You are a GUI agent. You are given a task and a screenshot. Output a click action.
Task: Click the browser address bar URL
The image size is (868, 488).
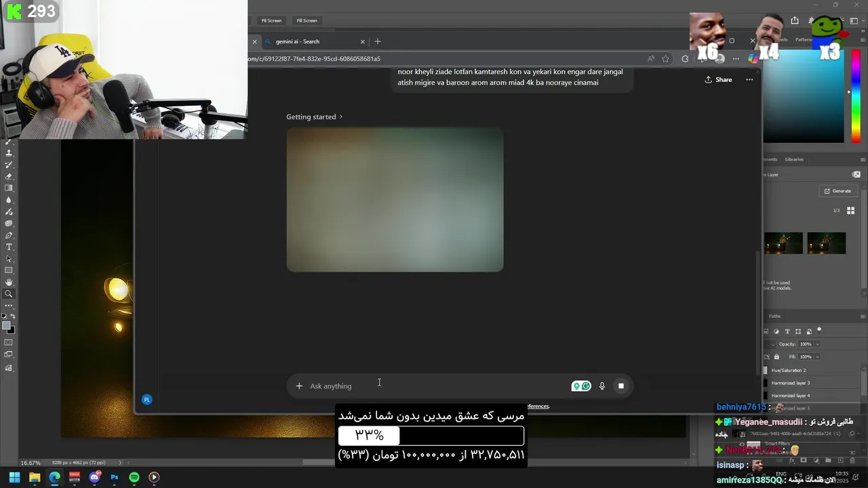(314, 59)
